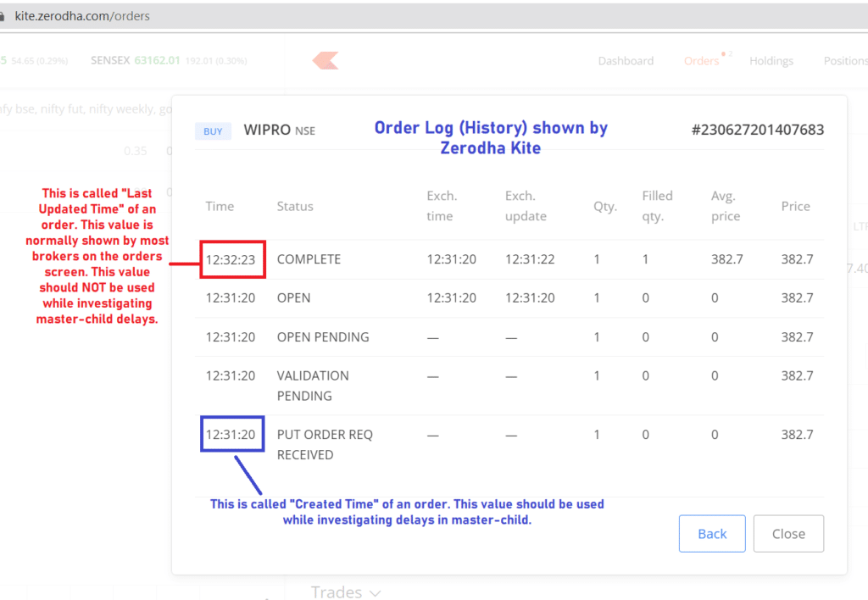Image resolution: width=868 pixels, height=600 pixels.
Task: Open the Dashboard tab
Action: [x=626, y=61]
